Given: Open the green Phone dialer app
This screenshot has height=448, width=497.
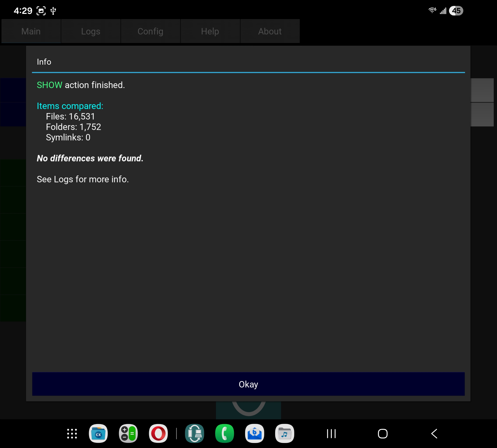Looking at the screenshot, I should (224, 433).
